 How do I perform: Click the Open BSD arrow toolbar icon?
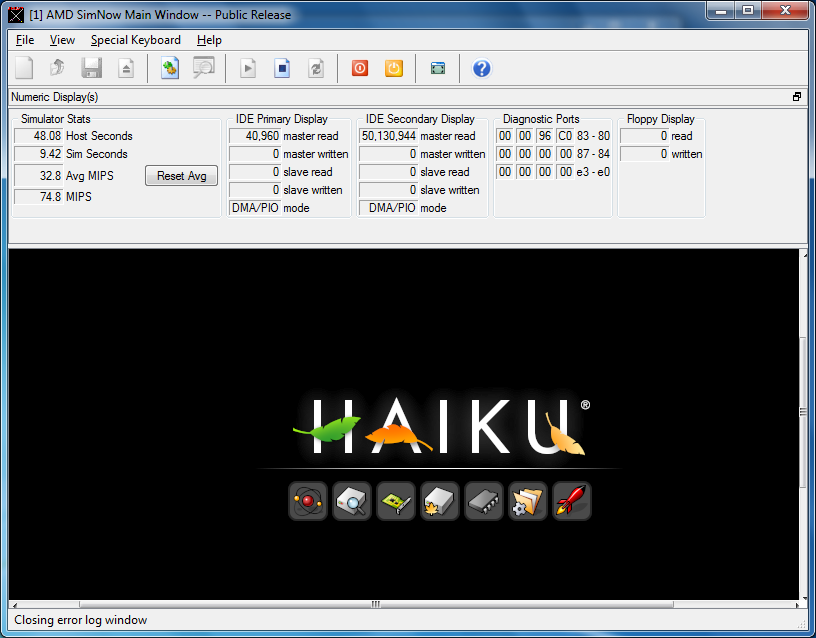(x=57, y=68)
